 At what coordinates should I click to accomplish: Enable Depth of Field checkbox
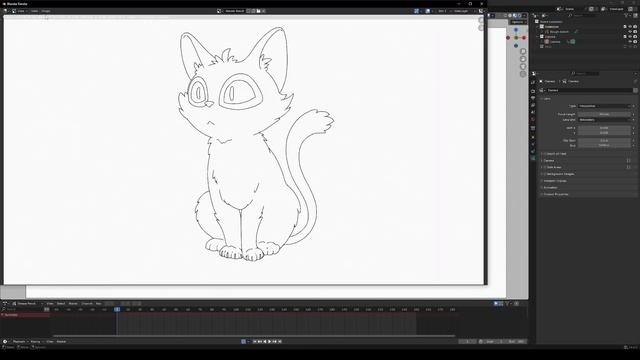545,154
